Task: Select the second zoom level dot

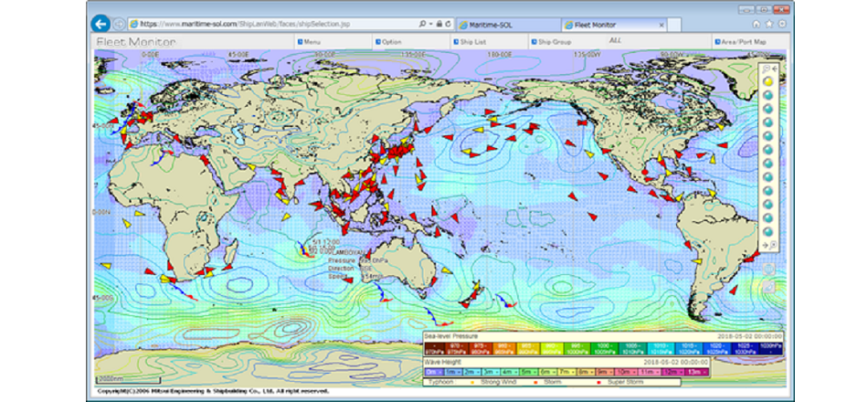Action: (x=769, y=95)
